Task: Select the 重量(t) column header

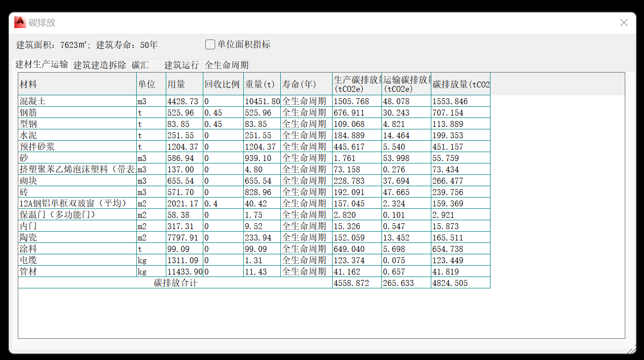Action: (262, 84)
